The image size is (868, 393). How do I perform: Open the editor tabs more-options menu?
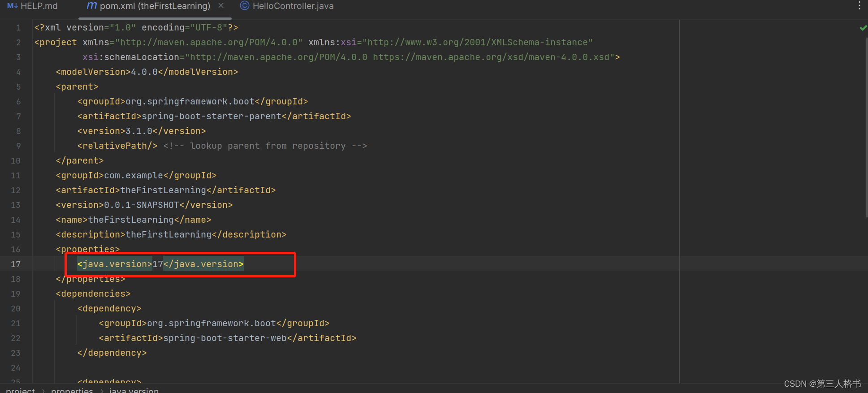[859, 6]
